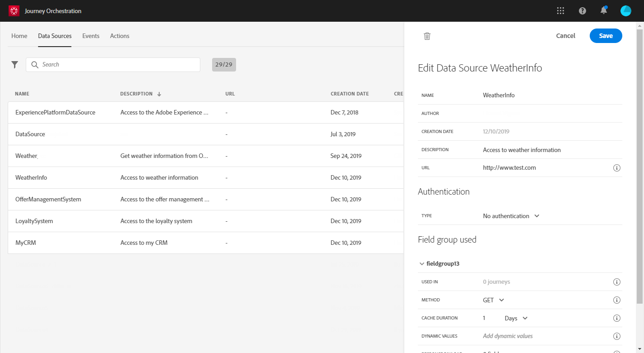
Task: Switch to the Events tab
Action: (x=91, y=36)
